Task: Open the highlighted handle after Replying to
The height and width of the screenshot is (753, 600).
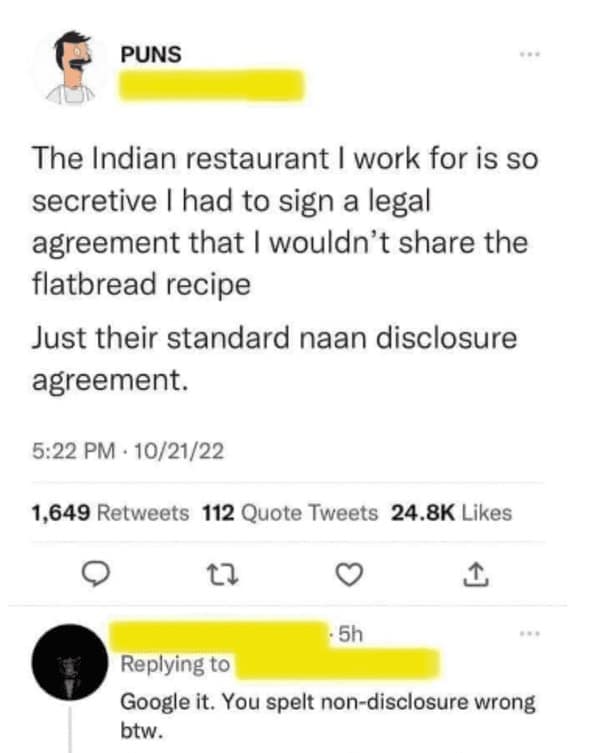Action: point(336,663)
